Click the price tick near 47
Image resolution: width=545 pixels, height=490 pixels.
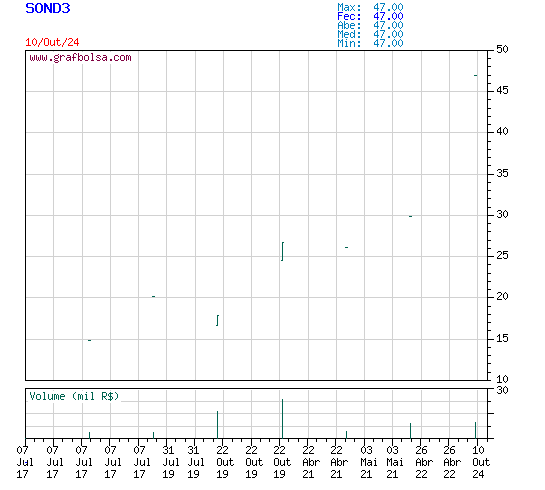[x=475, y=75]
